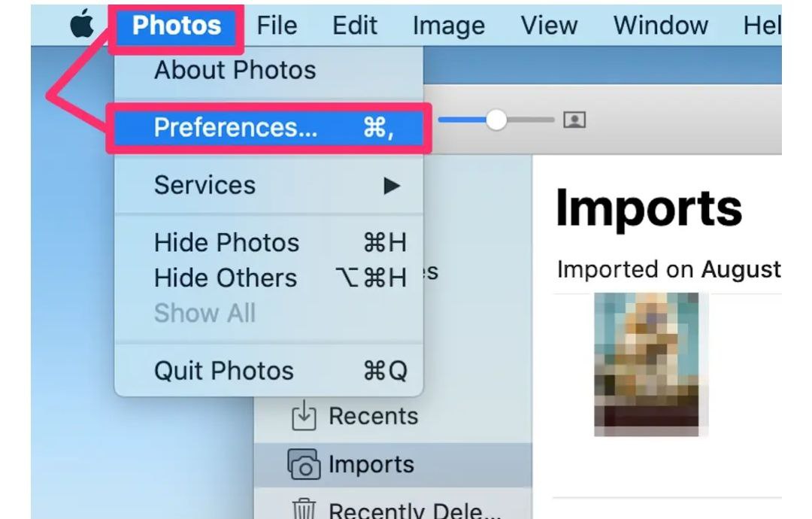Click the Recents album icon in sidebar
The height and width of the screenshot is (519, 812).
click(x=303, y=416)
